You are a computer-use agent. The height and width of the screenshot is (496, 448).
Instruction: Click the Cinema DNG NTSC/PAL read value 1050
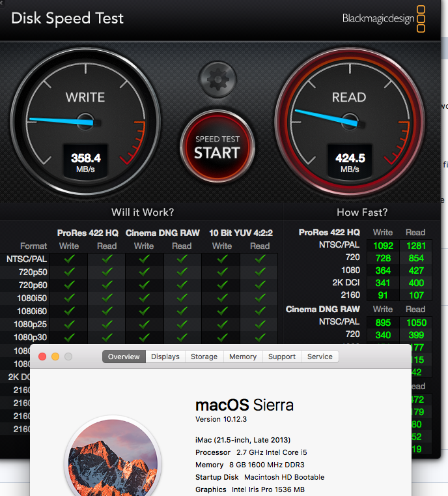[x=416, y=323]
